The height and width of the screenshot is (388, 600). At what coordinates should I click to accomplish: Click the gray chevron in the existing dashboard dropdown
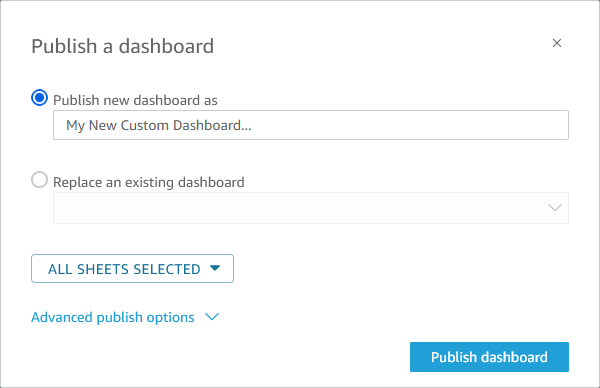[554, 208]
